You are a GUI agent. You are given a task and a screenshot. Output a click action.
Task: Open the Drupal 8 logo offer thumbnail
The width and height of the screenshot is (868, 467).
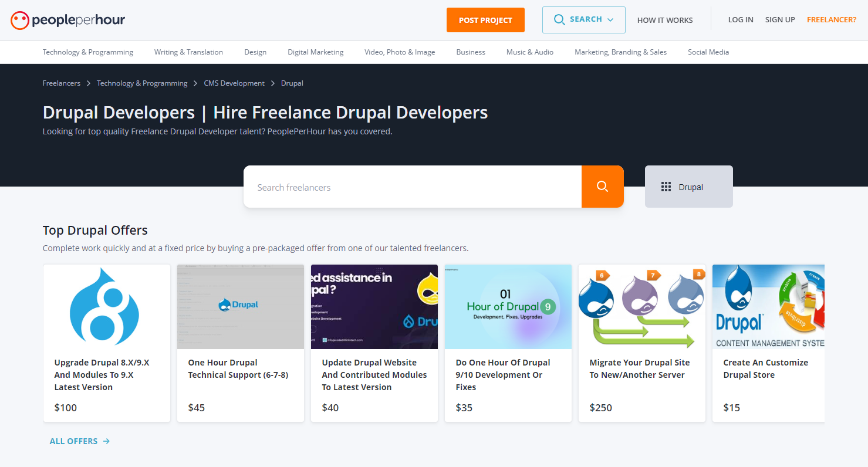point(107,307)
